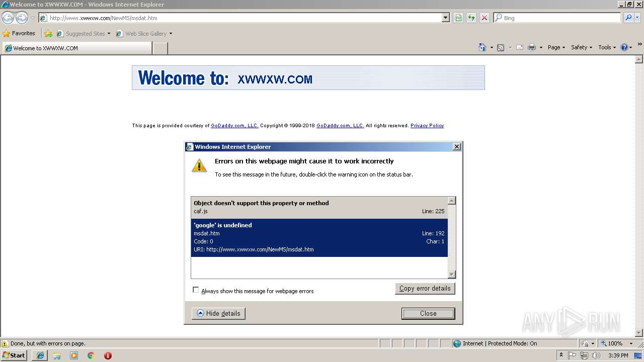Open the Tools menu
644x362 pixels.
pyautogui.click(x=607, y=47)
